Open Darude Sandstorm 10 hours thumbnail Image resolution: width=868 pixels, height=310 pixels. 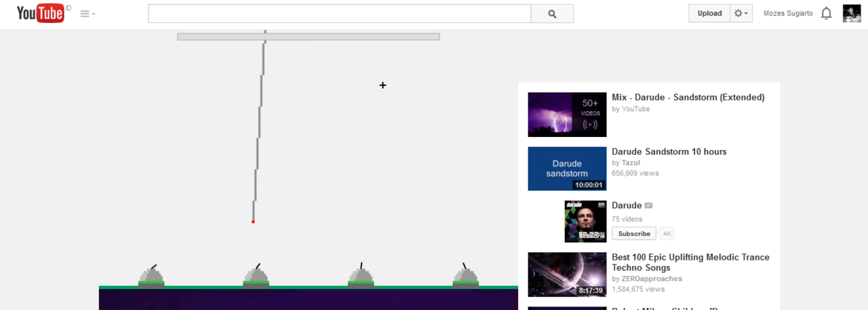pos(567,169)
